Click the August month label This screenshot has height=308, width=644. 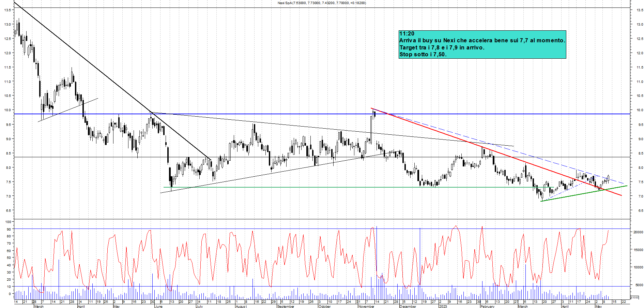[241, 306]
